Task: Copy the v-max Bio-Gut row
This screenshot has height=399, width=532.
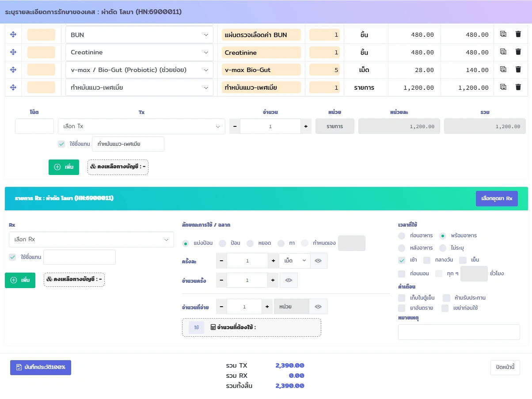Action: click(503, 70)
